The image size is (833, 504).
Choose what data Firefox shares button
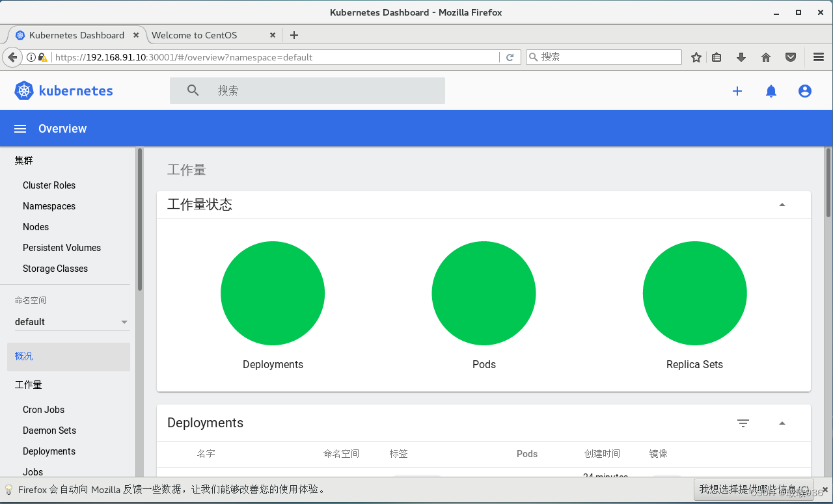click(x=754, y=490)
